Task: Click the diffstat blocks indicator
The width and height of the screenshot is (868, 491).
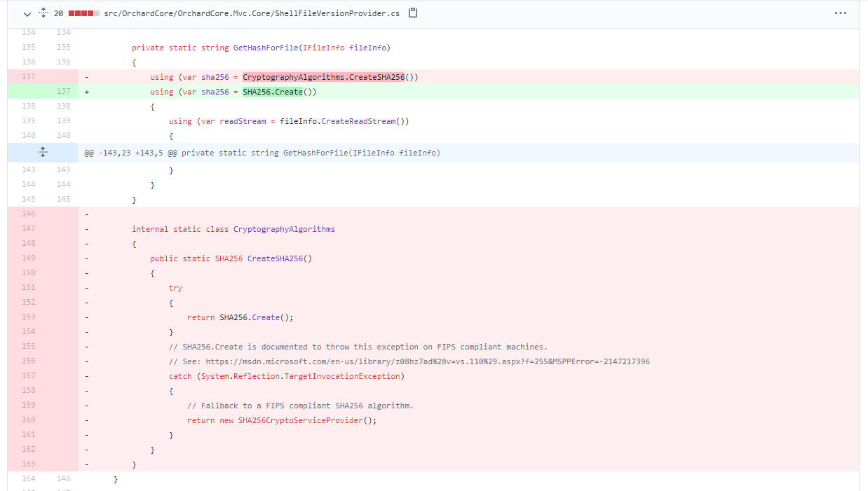Action: [84, 13]
